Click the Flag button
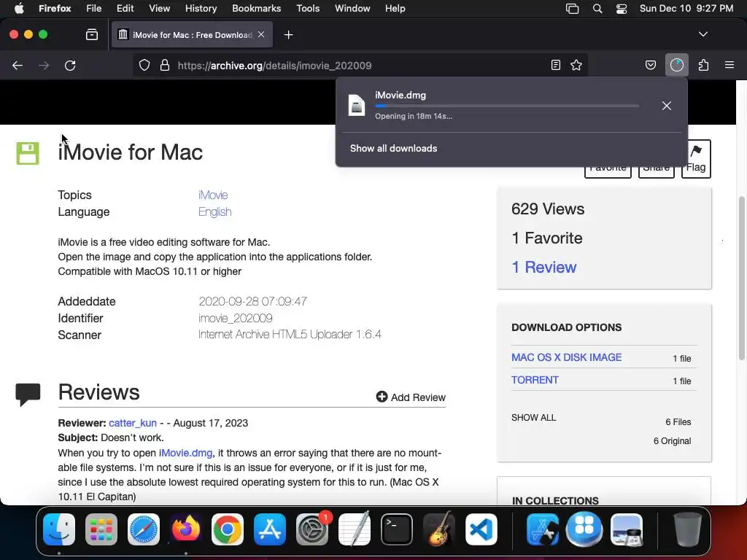The image size is (747, 560). [x=696, y=159]
